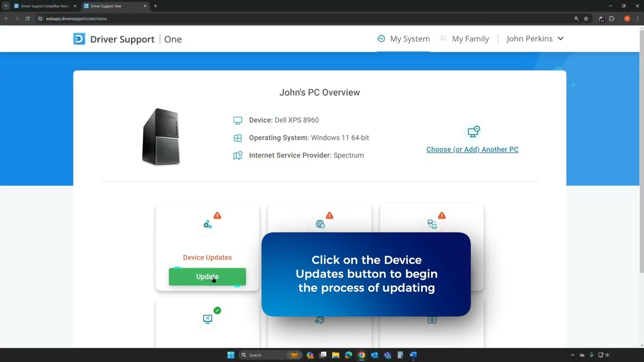Open Calculator from the taskbar
644x362 pixels.
tap(400, 355)
